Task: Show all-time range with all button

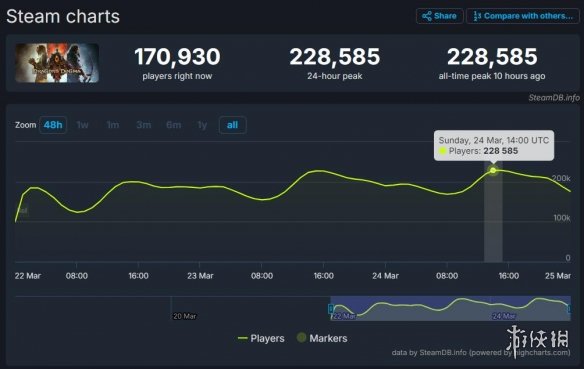Action: [x=232, y=125]
